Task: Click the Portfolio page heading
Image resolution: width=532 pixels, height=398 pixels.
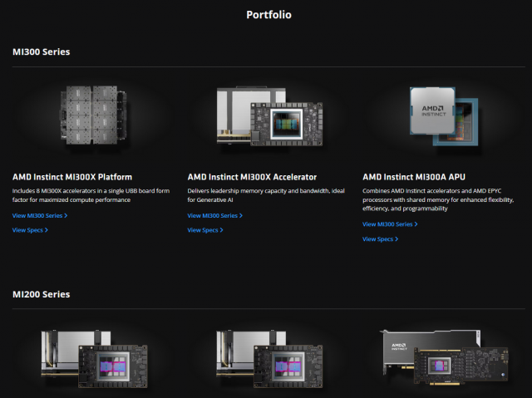Action: coord(268,15)
